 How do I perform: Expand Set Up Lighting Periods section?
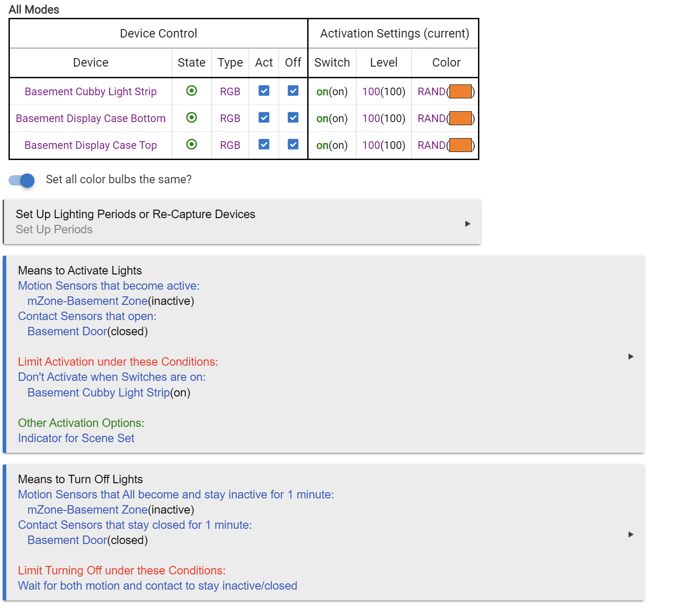(467, 224)
